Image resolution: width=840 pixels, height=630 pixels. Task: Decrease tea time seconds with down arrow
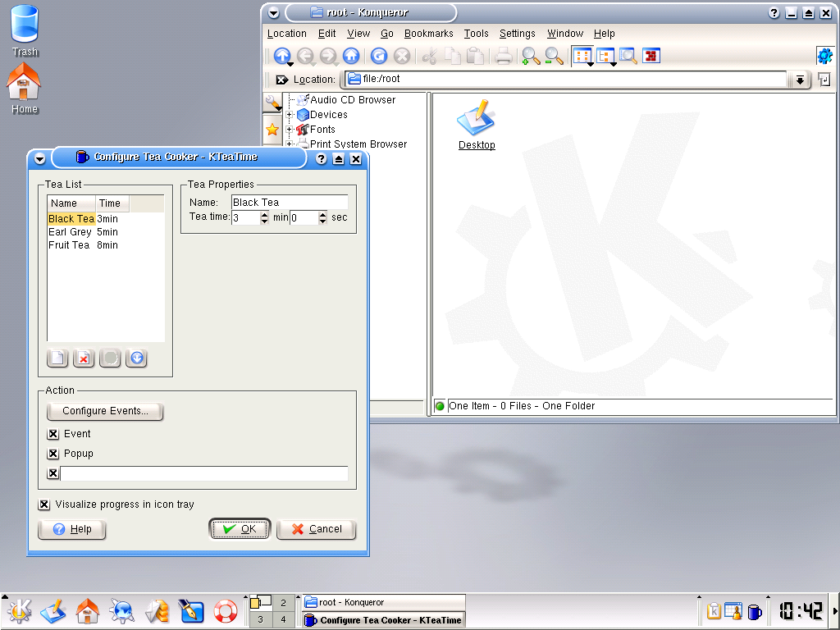(322, 221)
